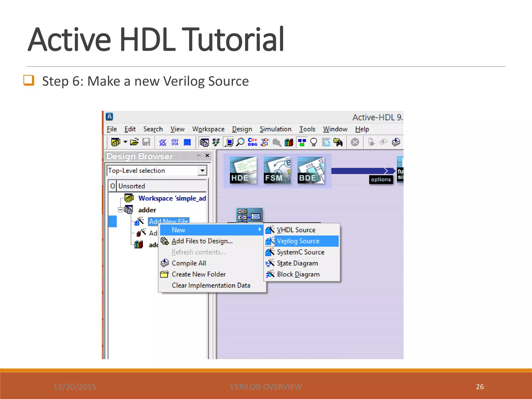The width and height of the screenshot is (532, 399).
Task: Click the new workspace toolbar icon
Action: tap(115, 142)
